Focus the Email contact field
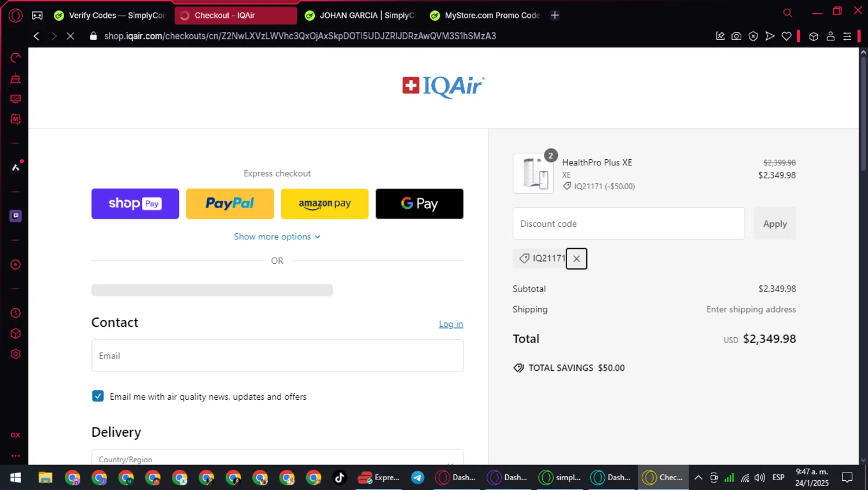868x490 pixels. pyautogui.click(x=277, y=355)
